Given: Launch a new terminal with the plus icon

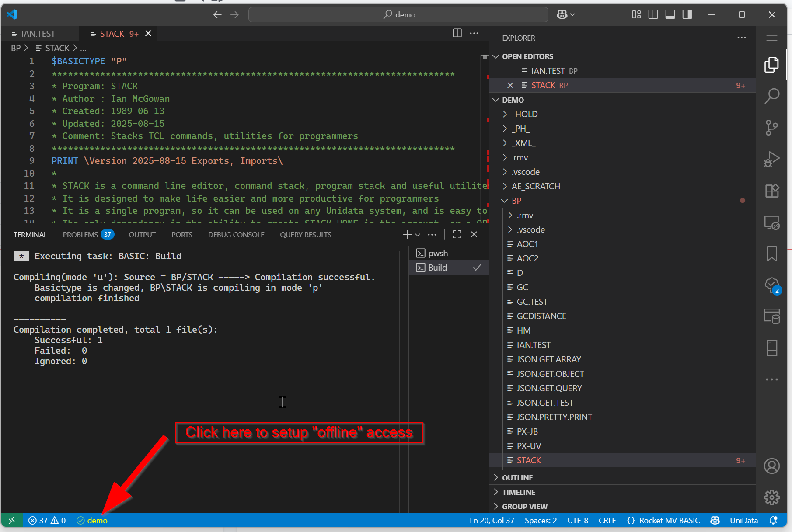Looking at the screenshot, I should pos(406,234).
